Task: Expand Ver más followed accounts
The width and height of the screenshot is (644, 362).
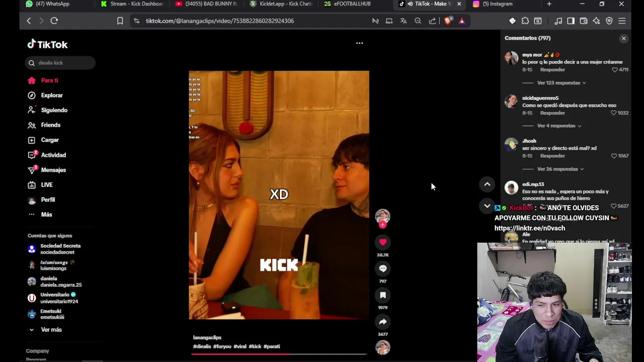Action: (x=45, y=330)
